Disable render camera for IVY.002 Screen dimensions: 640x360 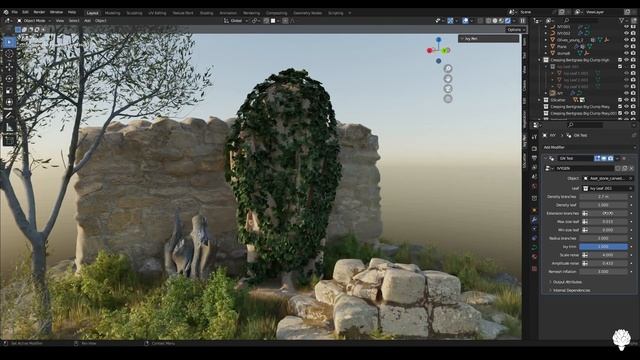[633, 33]
